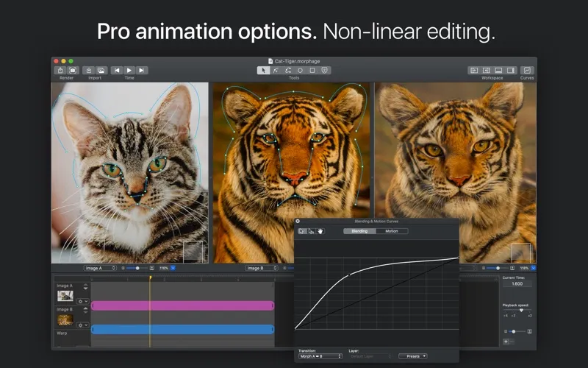
Task: Switch to the Motion tab
Action: [x=392, y=231]
